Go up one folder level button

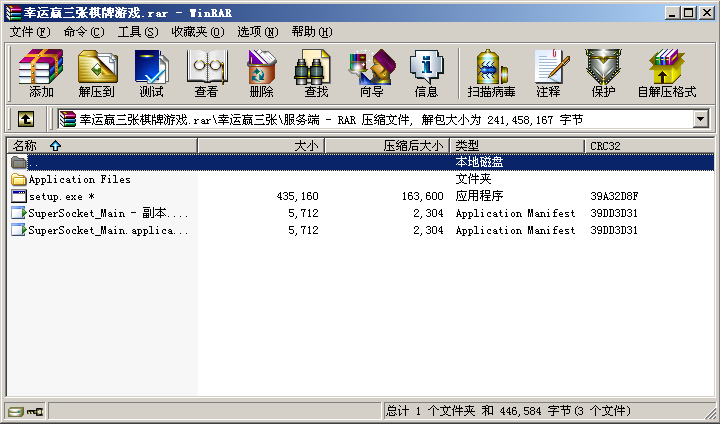pos(26,119)
